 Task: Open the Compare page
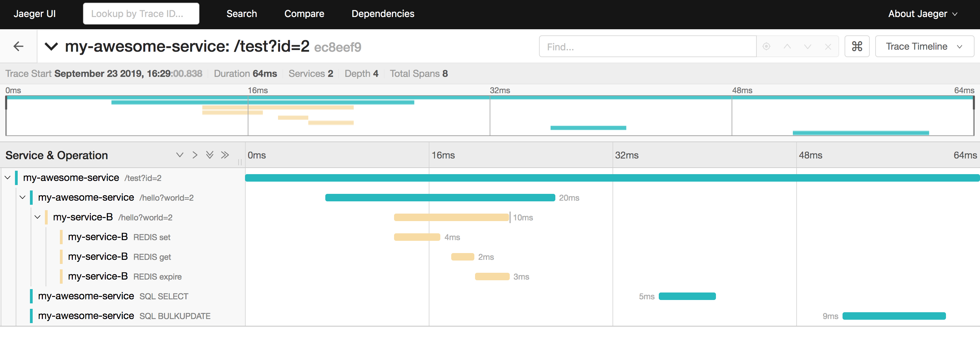tap(304, 14)
